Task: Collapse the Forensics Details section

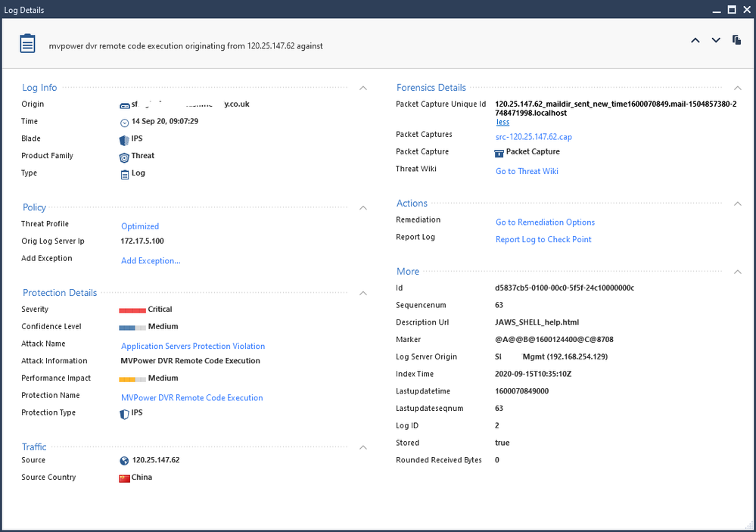Action: [x=738, y=89]
